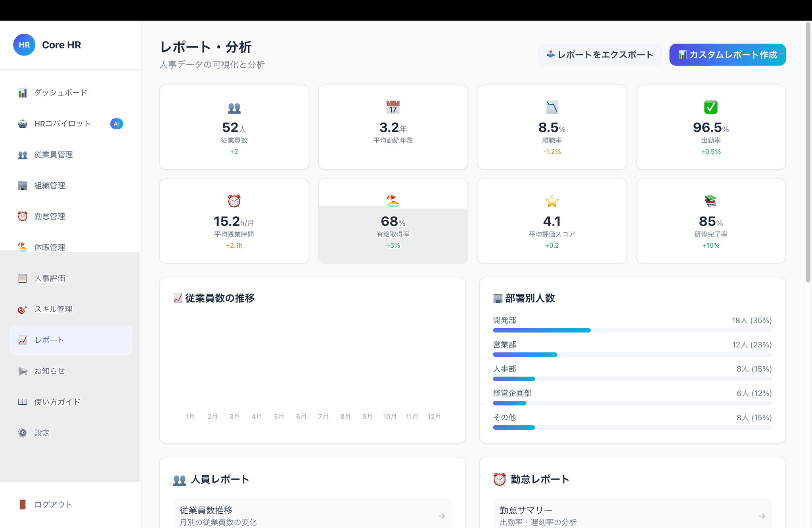Image resolution: width=812 pixels, height=528 pixels.
Task: Click the 休暇管理 beach umbrella icon
Action: 23,247
